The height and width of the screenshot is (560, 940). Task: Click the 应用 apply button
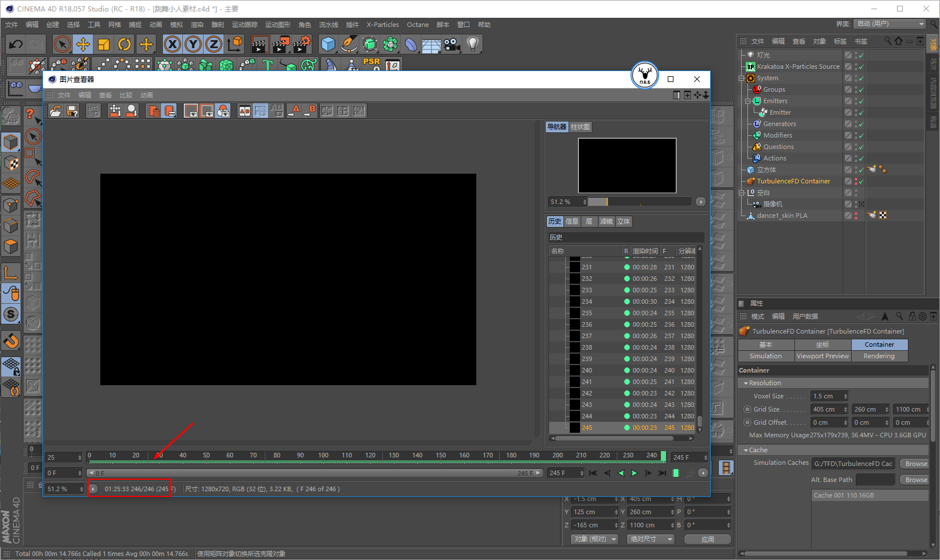[x=708, y=539]
